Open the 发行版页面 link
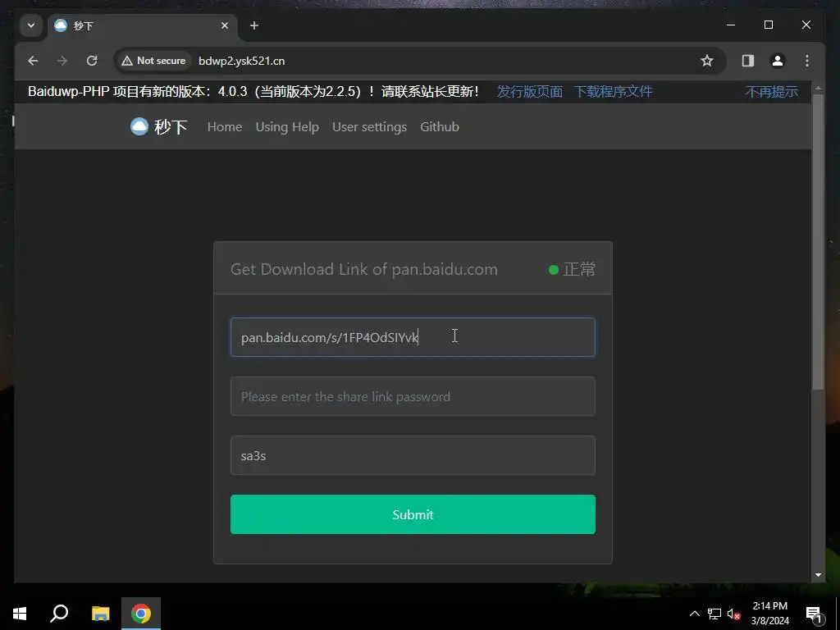 point(530,92)
